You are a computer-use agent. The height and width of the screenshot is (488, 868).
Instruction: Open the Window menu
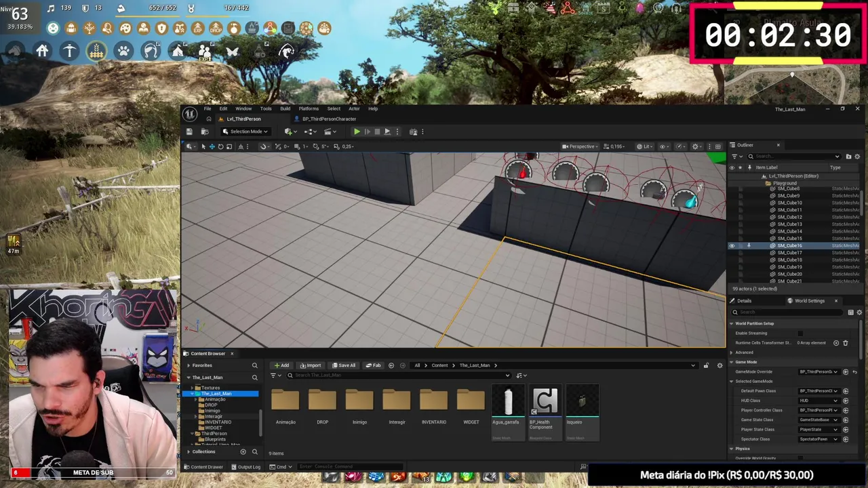[x=243, y=108]
